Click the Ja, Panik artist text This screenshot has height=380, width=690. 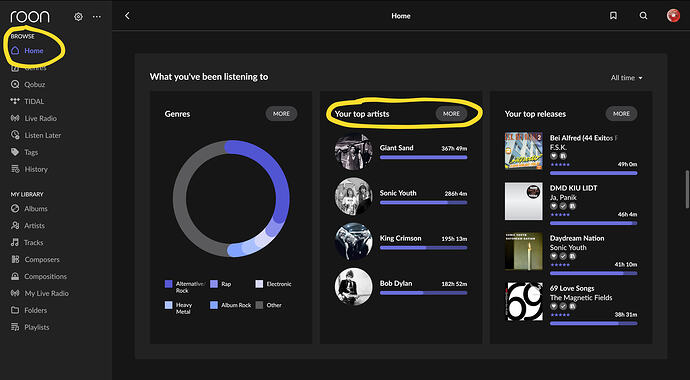pos(563,197)
